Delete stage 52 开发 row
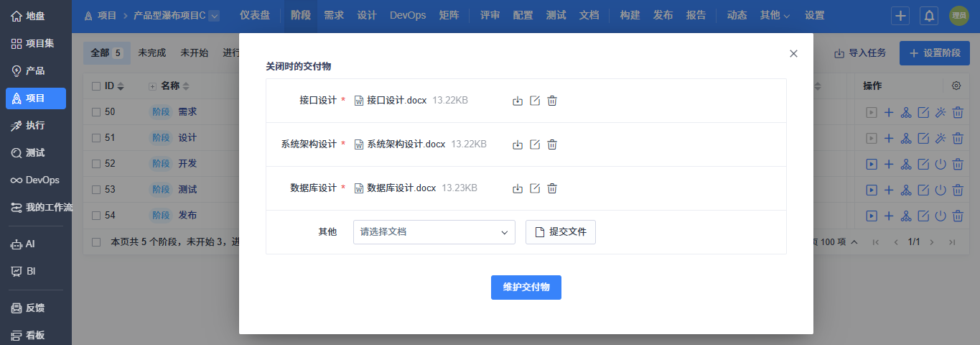The image size is (980, 345). (x=958, y=164)
